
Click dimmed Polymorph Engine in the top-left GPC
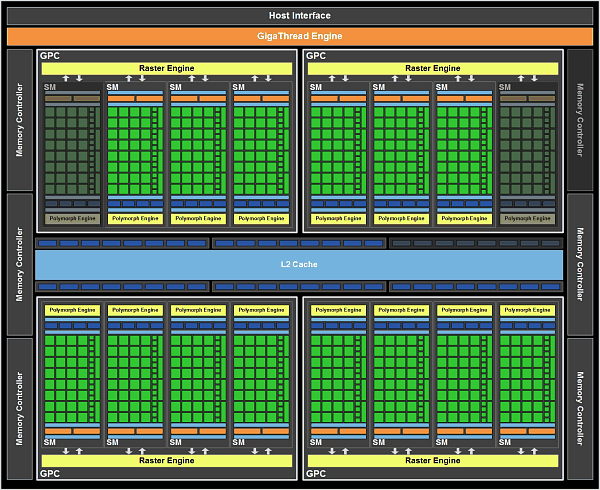pos(72,219)
